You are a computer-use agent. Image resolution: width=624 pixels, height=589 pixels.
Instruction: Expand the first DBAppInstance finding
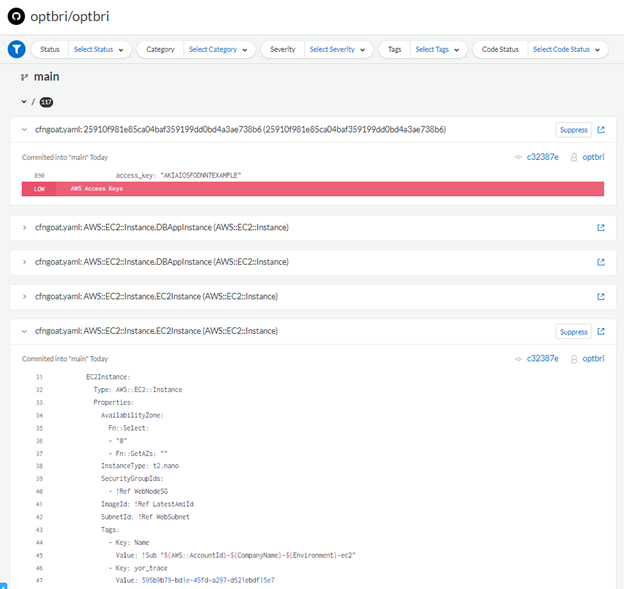point(24,228)
